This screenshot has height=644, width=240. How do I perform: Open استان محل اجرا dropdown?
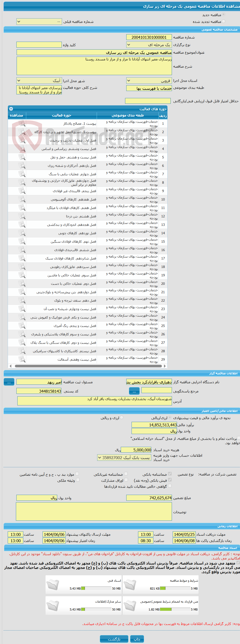(x=149, y=80)
